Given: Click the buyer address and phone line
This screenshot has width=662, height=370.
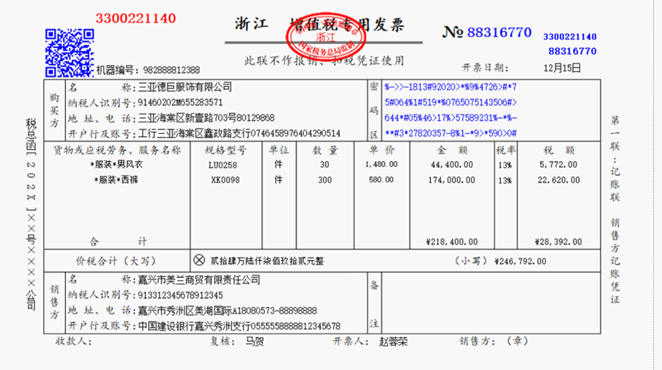Looking at the screenshot, I should coord(206,118).
